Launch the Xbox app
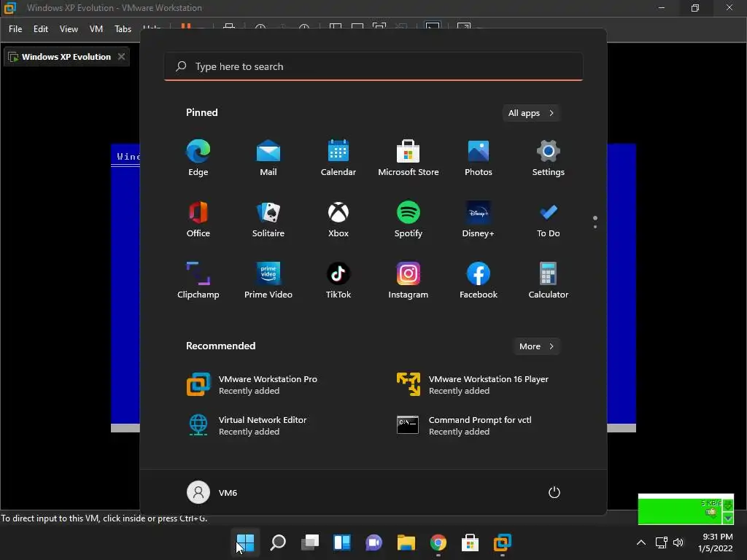This screenshot has height=560, width=747. pyautogui.click(x=338, y=219)
